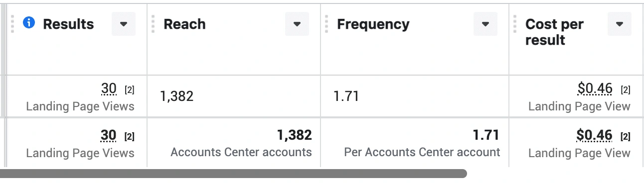The height and width of the screenshot is (186, 644).
Task: Grab the Results column drag handle
Action: point(12,24)
